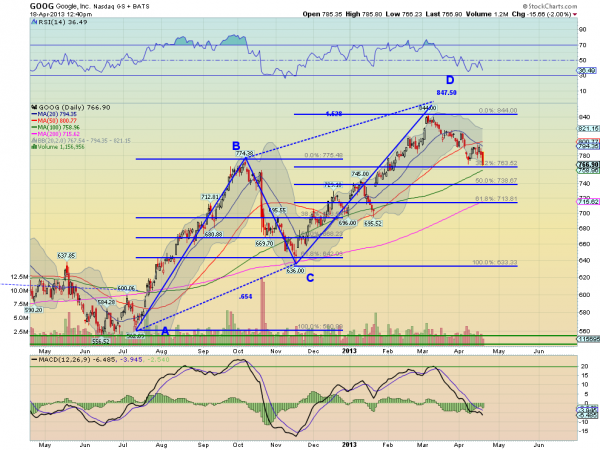Click the 712.81 price label
The height and width of the screenshot is (450, 600).
[x=210, y=197]
